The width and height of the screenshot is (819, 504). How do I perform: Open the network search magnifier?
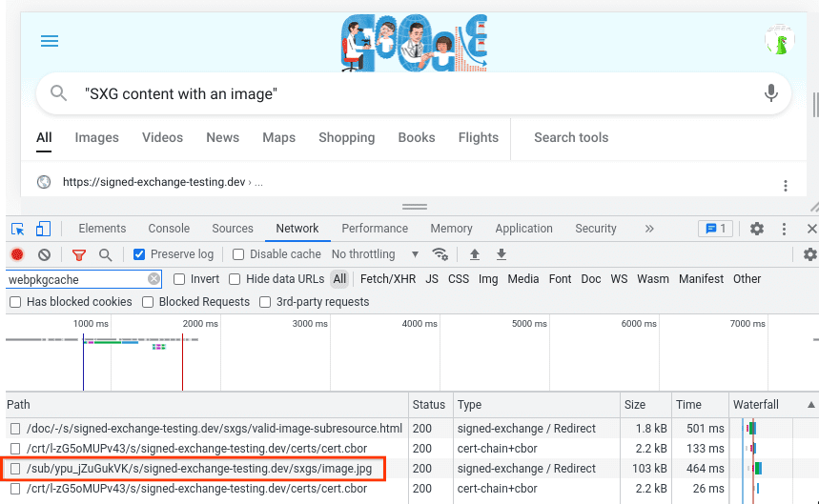point(106,255)
